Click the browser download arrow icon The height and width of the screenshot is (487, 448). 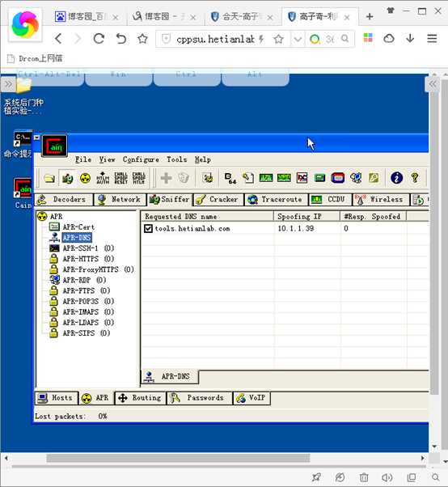point(410,39)
